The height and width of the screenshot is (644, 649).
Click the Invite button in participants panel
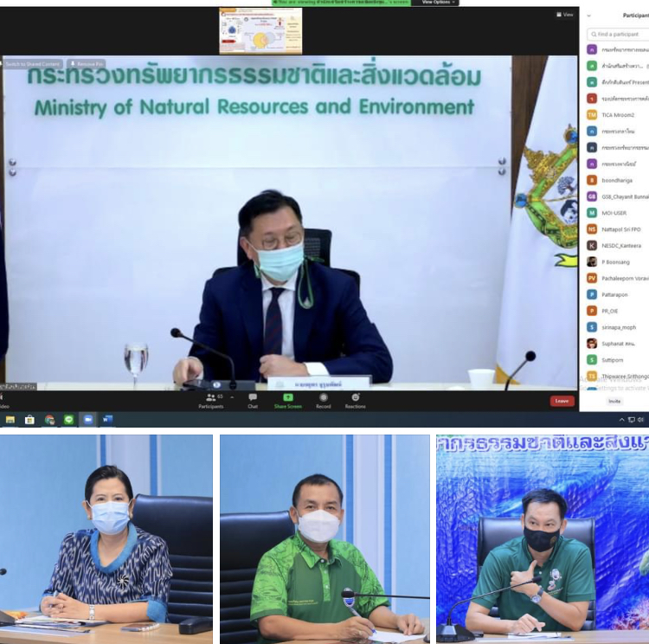tap(614, 402)
